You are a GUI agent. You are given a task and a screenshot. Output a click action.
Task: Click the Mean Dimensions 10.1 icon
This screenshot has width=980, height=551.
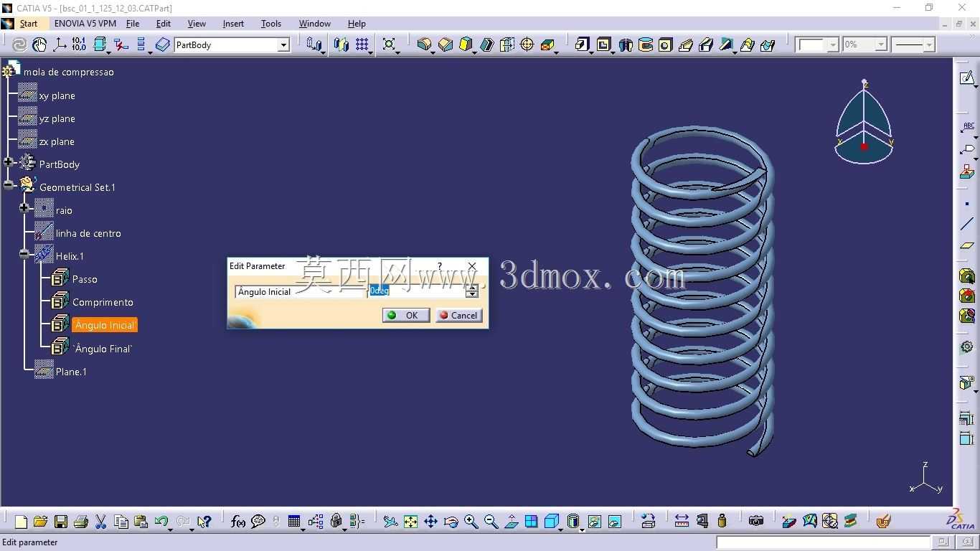coord(79,44)
